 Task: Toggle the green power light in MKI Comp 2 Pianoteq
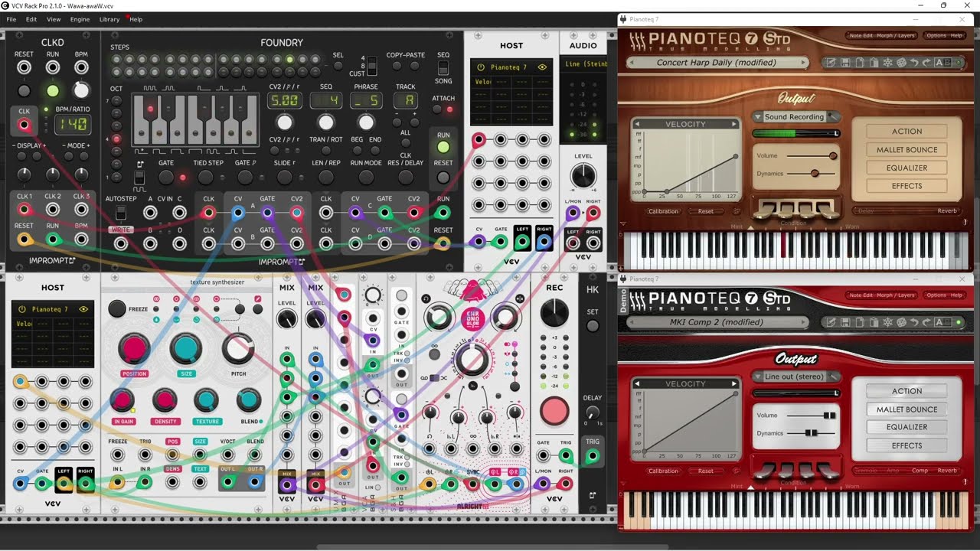tap(958, 322)
